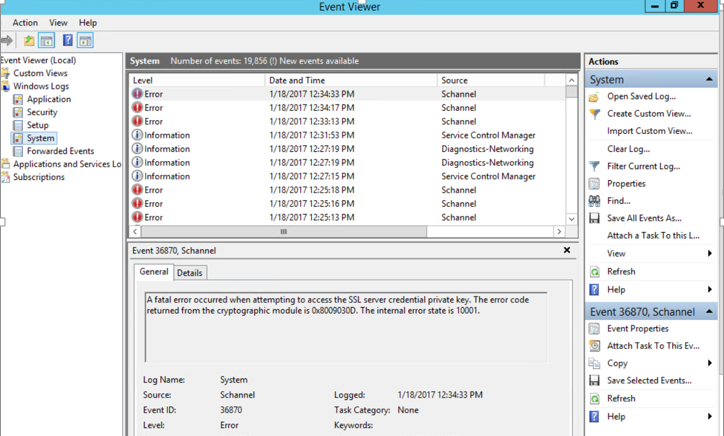The height and width of the screenshot is (436, 724).
Task: Click the Find binoculars icon
Action: (594, 201)
